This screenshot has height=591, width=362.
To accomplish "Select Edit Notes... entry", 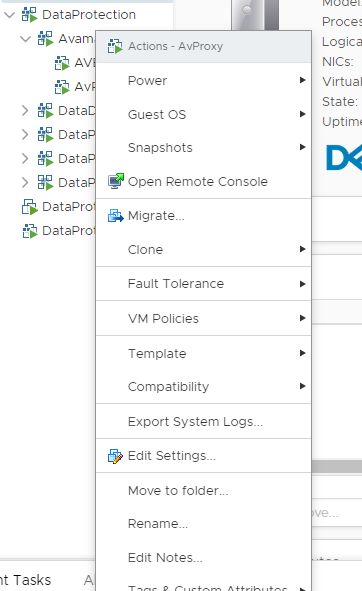I will coord(204,557).
